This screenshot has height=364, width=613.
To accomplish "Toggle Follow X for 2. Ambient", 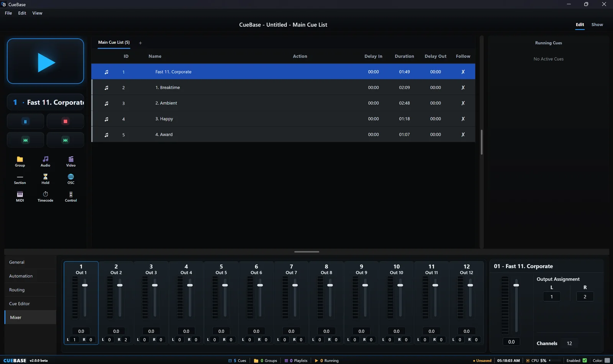I will (x=463, y=103).
